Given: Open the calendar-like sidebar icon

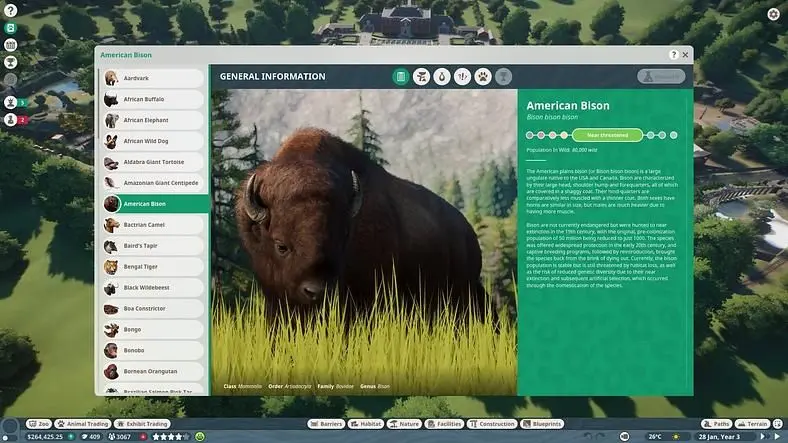Looking at the screenshot, I should (x=11, y=45).
